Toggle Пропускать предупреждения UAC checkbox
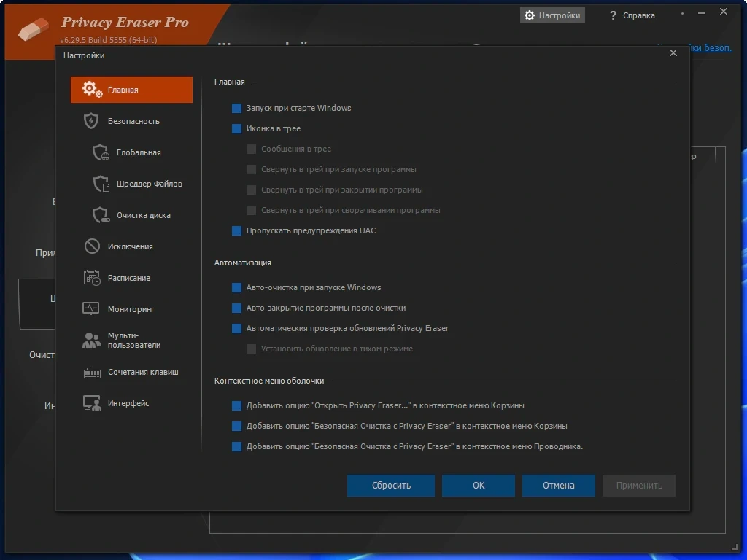 click(236, 231)
